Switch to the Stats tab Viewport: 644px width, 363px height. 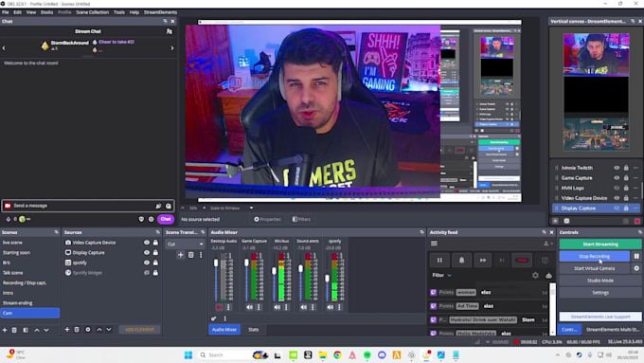[254, 329]
